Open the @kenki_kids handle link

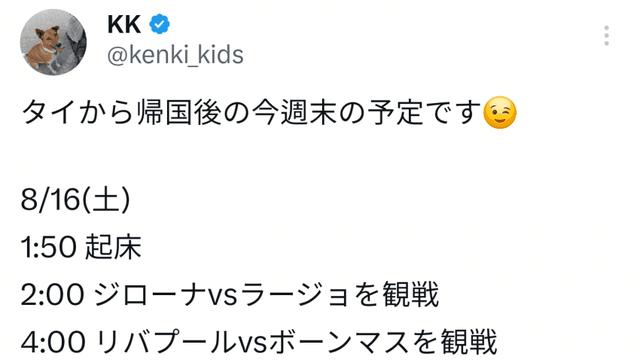[x=175, y=55]
